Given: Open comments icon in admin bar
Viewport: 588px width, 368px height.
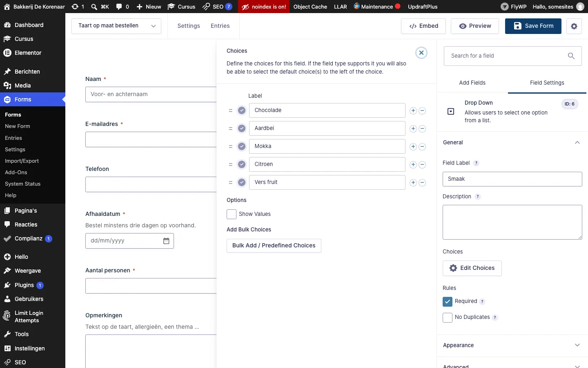Looking at the screenshot, I should point(119,7).
